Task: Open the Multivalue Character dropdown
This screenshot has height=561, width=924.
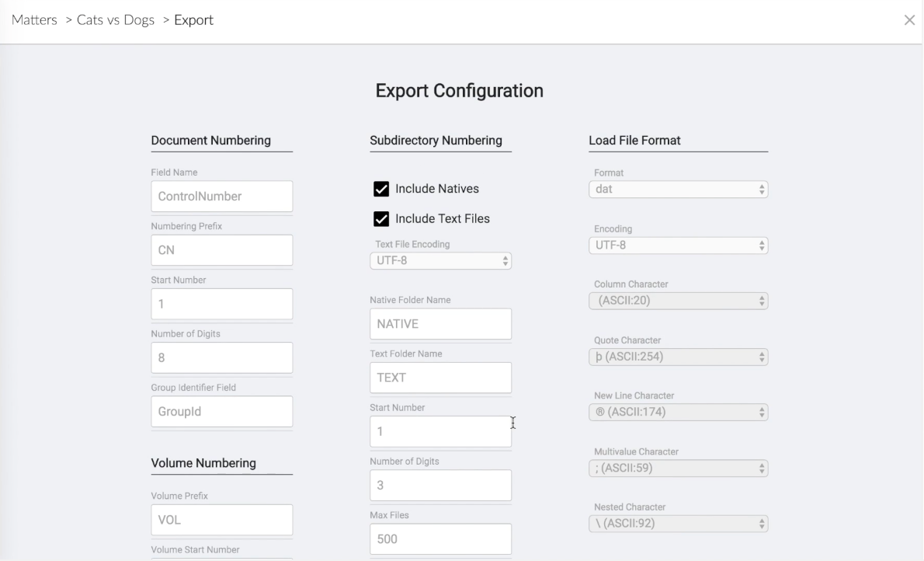Action: point(678,468)
